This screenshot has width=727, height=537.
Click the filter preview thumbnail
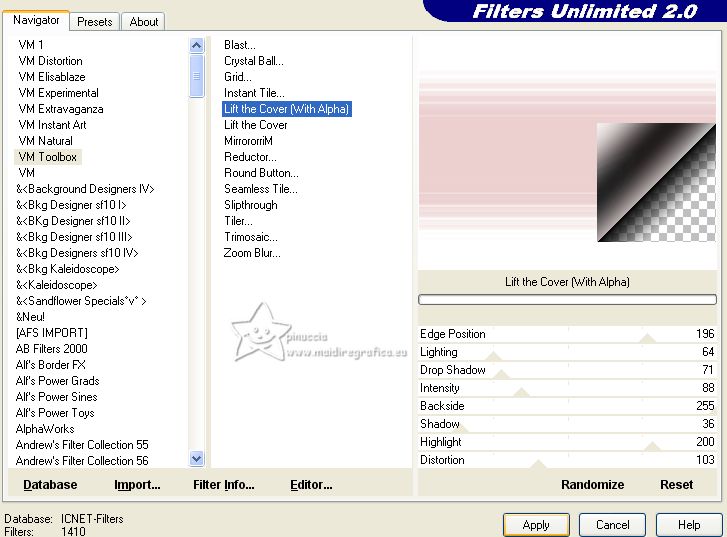(567, 154)
